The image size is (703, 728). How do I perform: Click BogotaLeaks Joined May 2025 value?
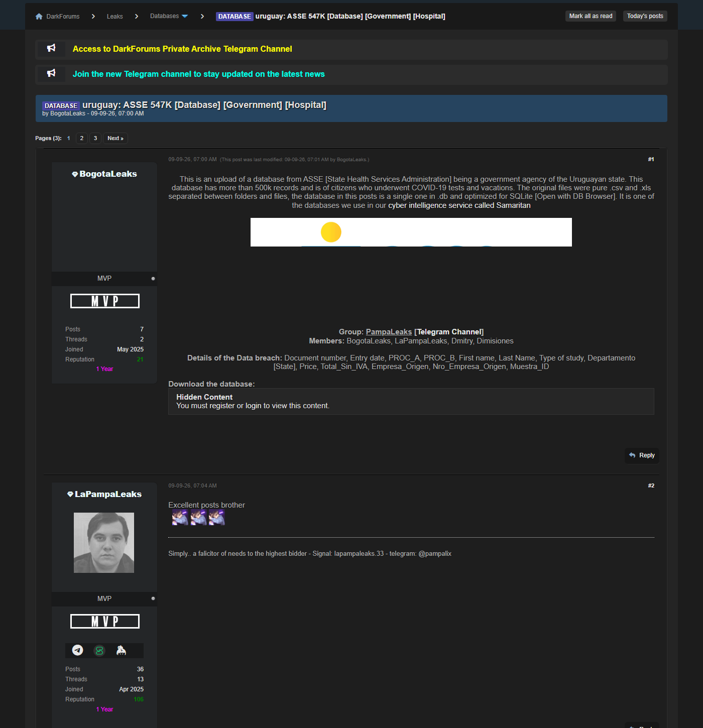(130, 349)
